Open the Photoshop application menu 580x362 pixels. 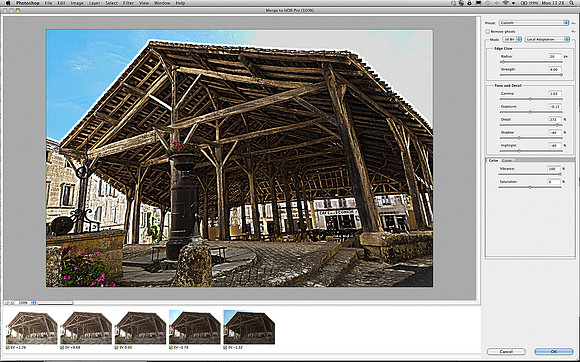point(28,3)
